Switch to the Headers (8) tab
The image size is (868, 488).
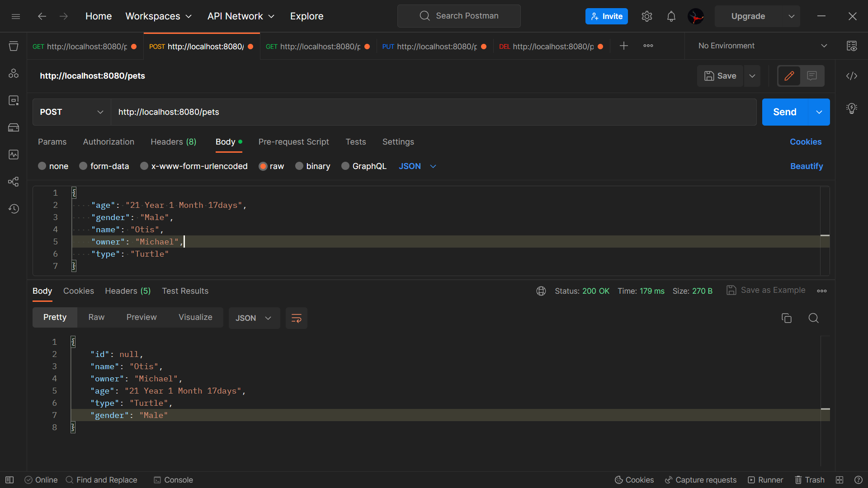point(173,142)
